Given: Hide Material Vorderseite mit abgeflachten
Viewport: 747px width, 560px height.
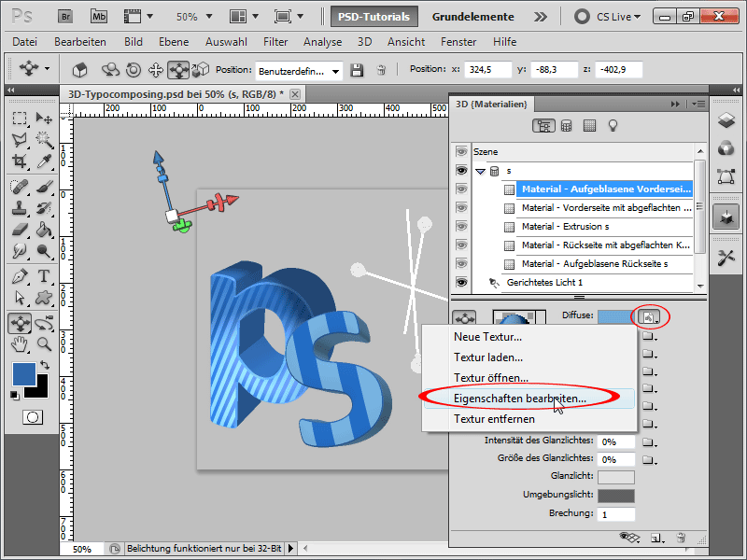Looking at the screenshot, I should pos(461,207).
